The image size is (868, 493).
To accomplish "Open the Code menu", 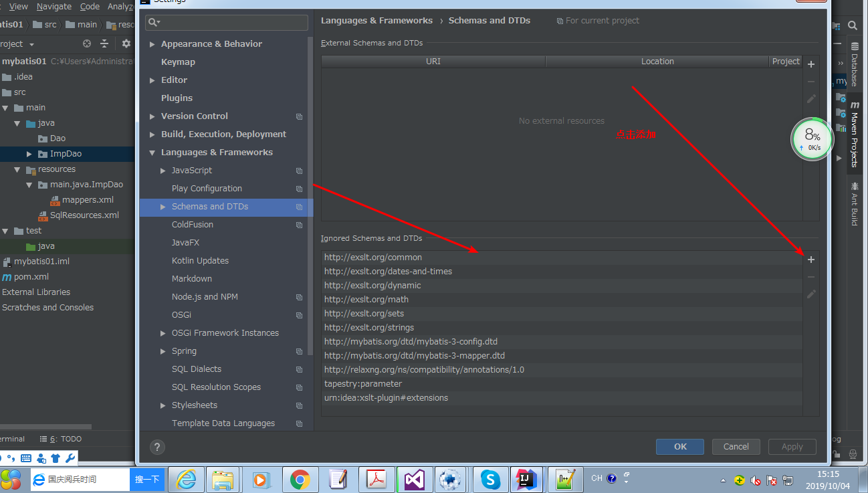I will pos(90,6).
